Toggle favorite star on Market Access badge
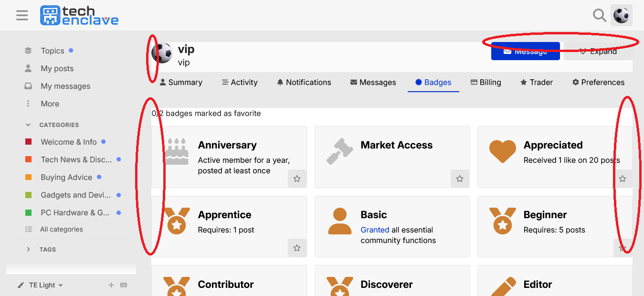The height and width of the screenshot is (296, 644). click(460, 179)
